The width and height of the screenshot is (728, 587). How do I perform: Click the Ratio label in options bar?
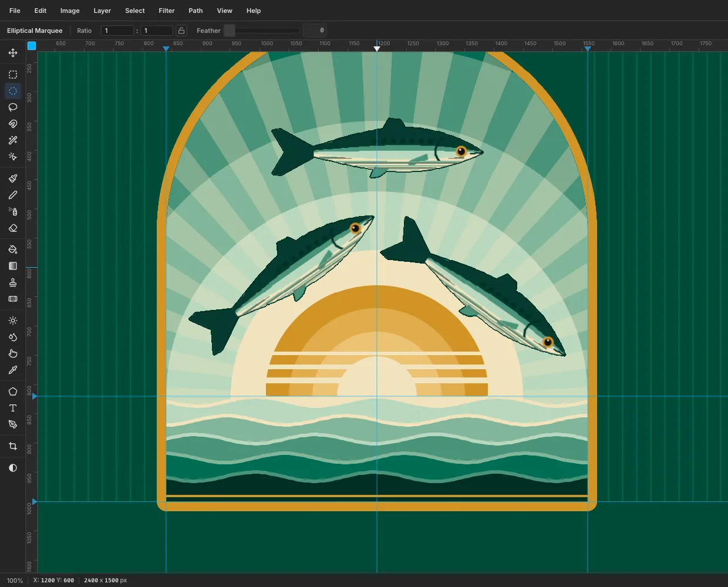point(85,31)
